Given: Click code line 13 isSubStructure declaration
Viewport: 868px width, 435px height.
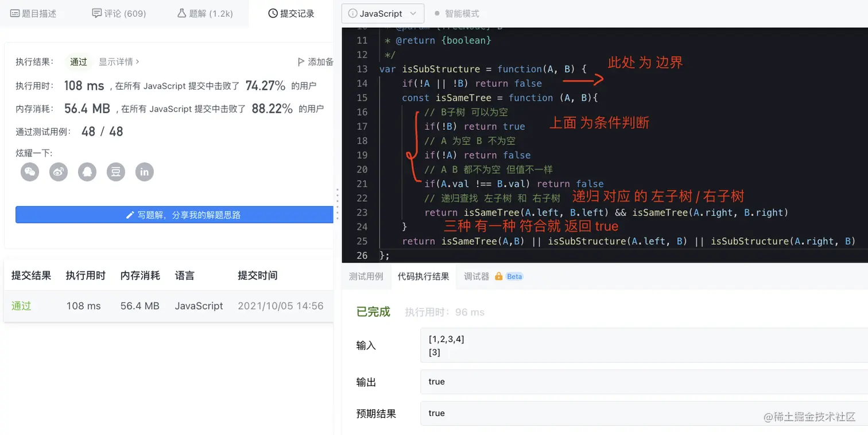Looking at the screenshot, I should coord(483,69).
